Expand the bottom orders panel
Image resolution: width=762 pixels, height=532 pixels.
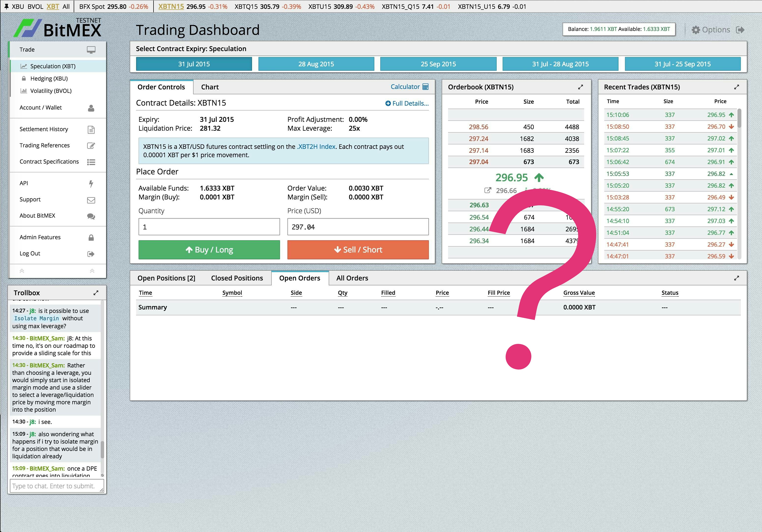[736, 278]
